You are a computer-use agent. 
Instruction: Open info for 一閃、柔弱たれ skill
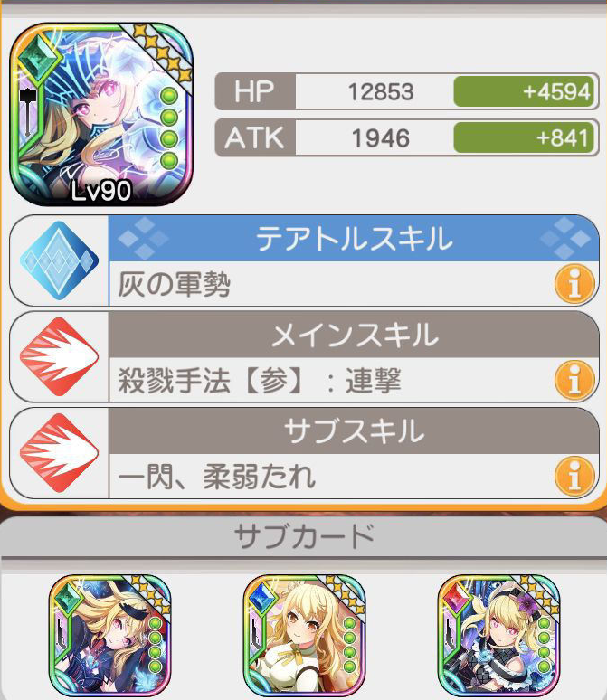[574, 477]
